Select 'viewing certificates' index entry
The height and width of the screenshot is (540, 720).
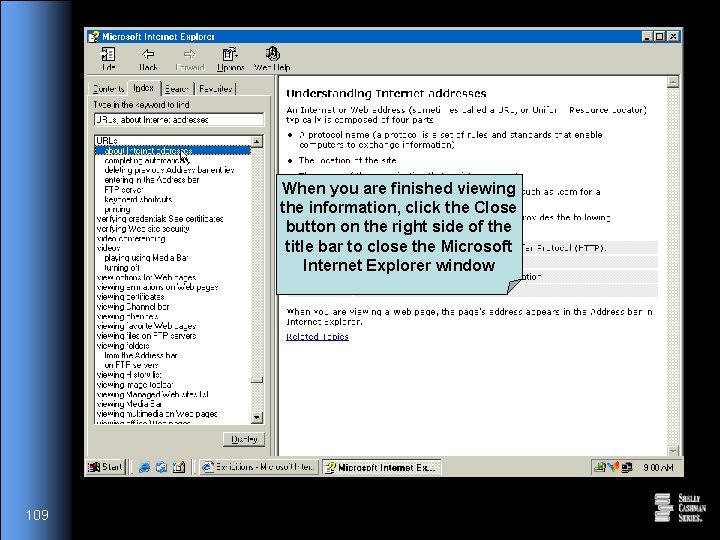130,297
